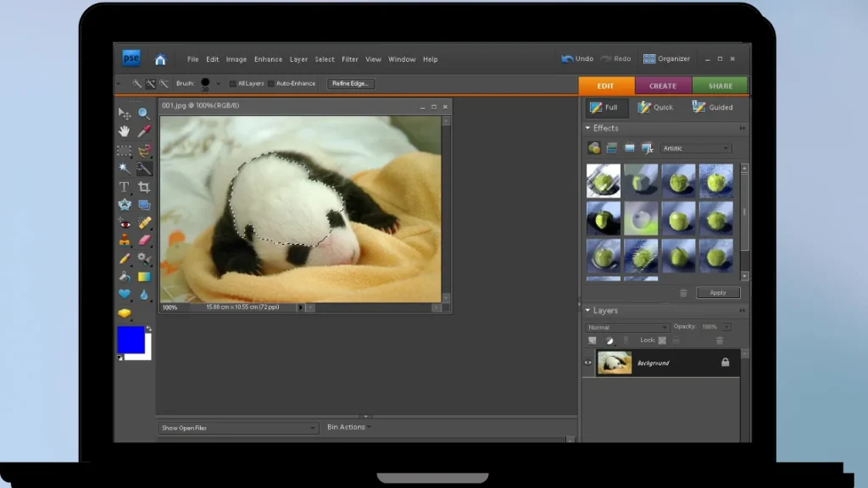Open the Show Open Files dropdown
868x488 pixels.
click(238, 428)
